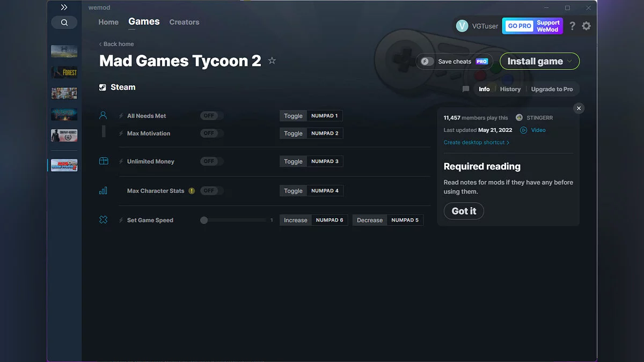The height and width of the screenshot is (362, 644).
Task: Open search in the left sidebar
Action: (x=64, y=23)
